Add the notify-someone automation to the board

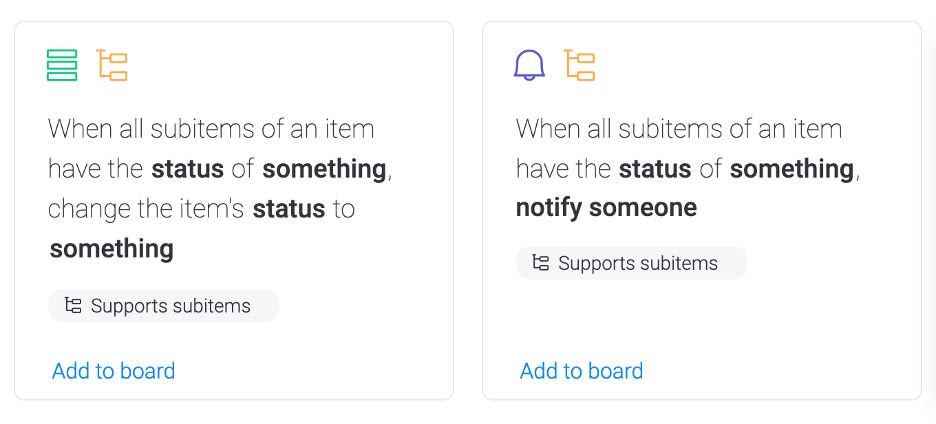(x=581, y=371)
